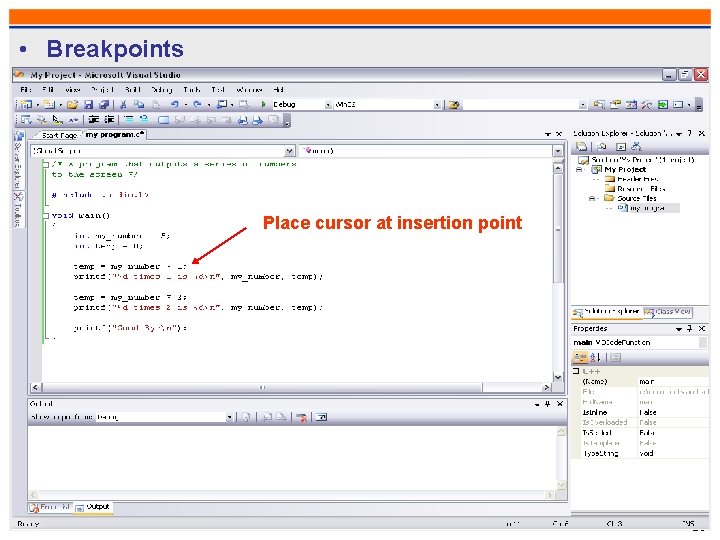
Task: Select the Output tab at bottom
Action: [93, 507]
